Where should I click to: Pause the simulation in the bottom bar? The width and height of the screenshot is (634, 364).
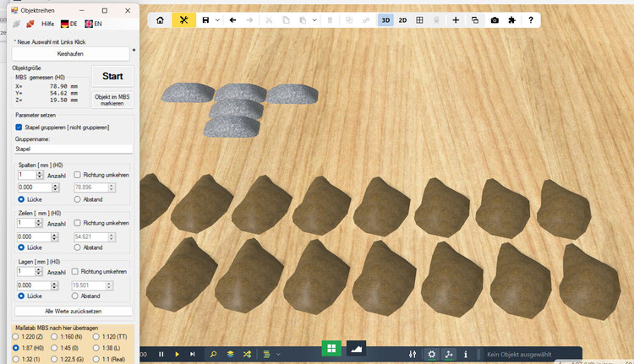161,355
